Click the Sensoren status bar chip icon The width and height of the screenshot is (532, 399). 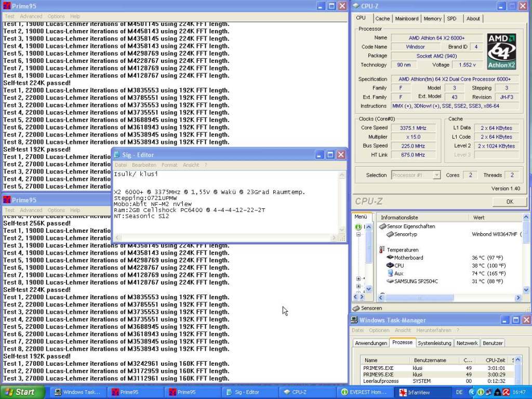pos(356,308)
